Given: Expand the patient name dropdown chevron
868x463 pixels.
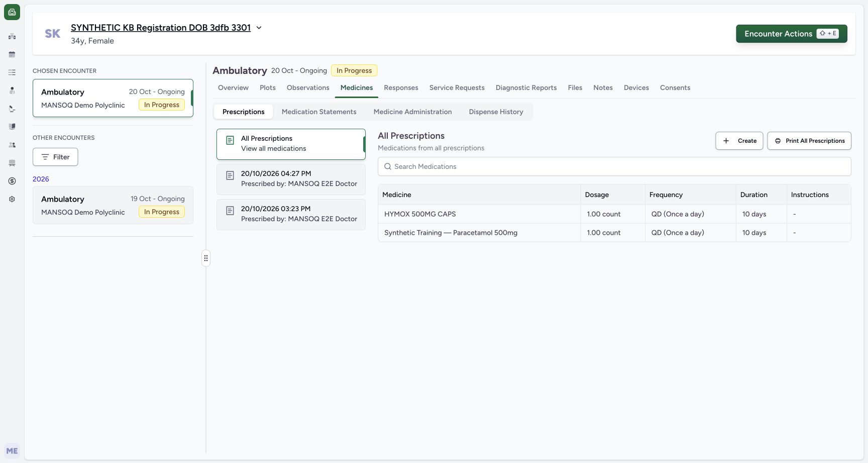Looking at the screenshot, I should click(259, 28).
